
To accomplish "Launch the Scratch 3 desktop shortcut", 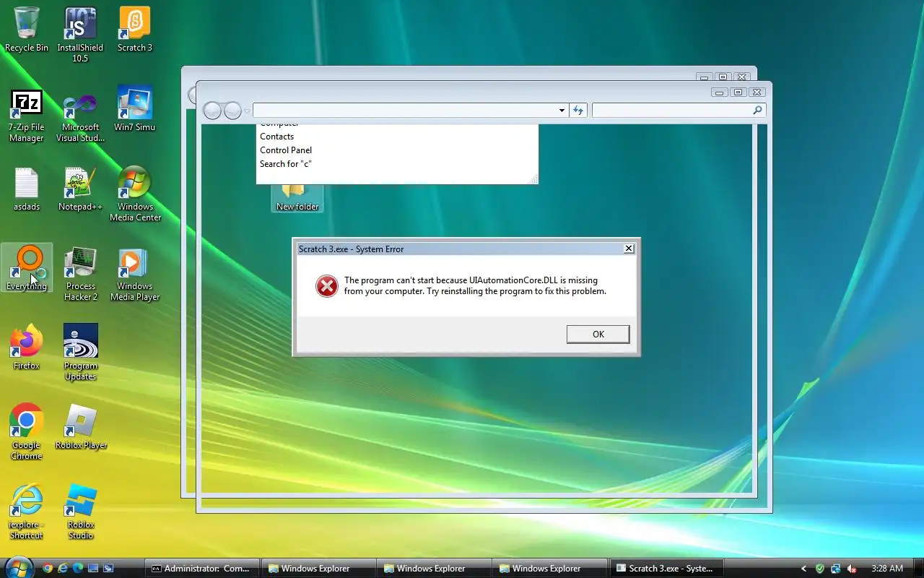I will 135,30.
